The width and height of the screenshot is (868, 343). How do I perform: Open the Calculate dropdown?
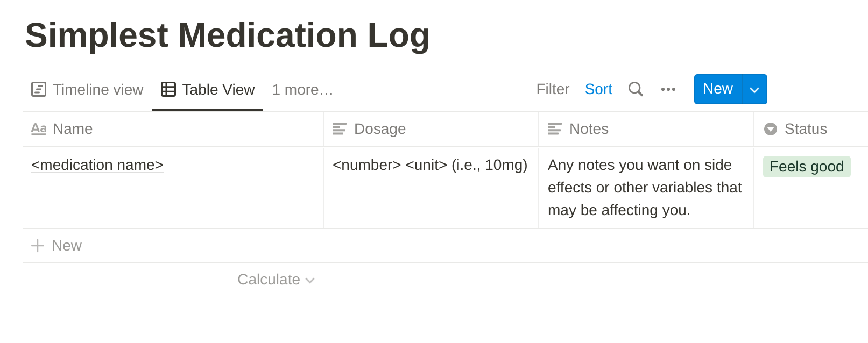276,280
